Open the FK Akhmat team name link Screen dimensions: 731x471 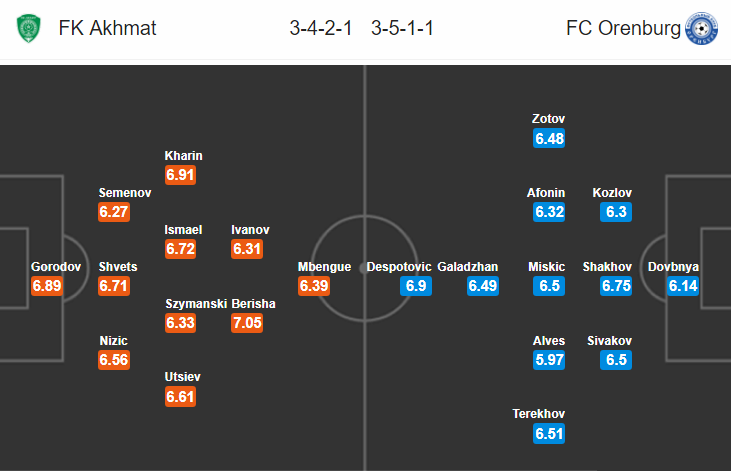[107, 28]
